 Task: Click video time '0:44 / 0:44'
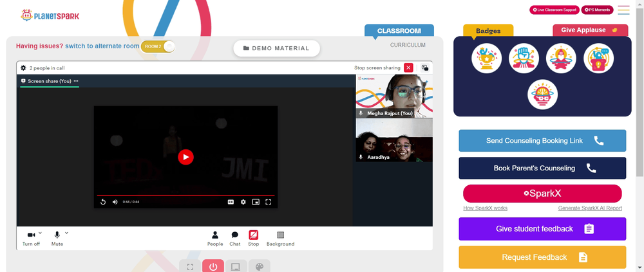pyautogui.click(x=131, y=202)
